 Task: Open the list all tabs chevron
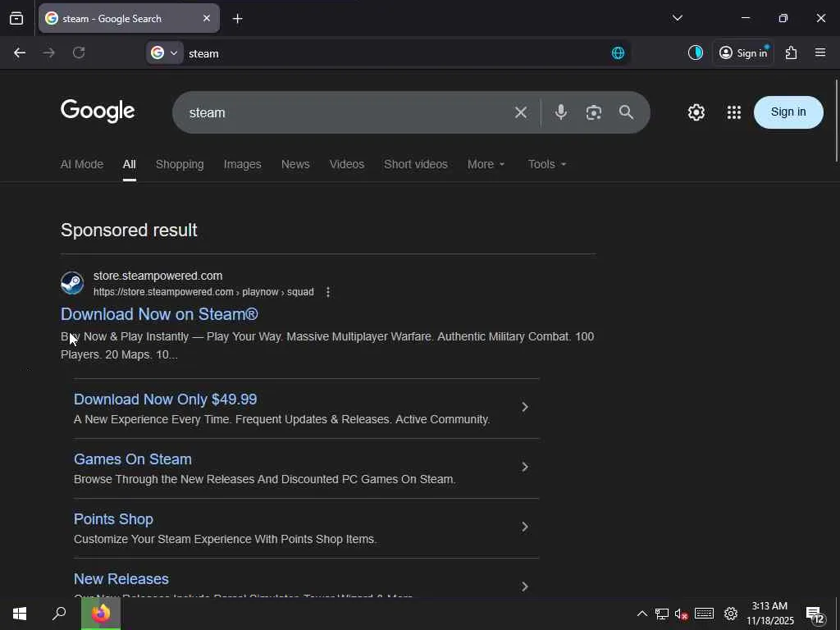pos(677,18)
